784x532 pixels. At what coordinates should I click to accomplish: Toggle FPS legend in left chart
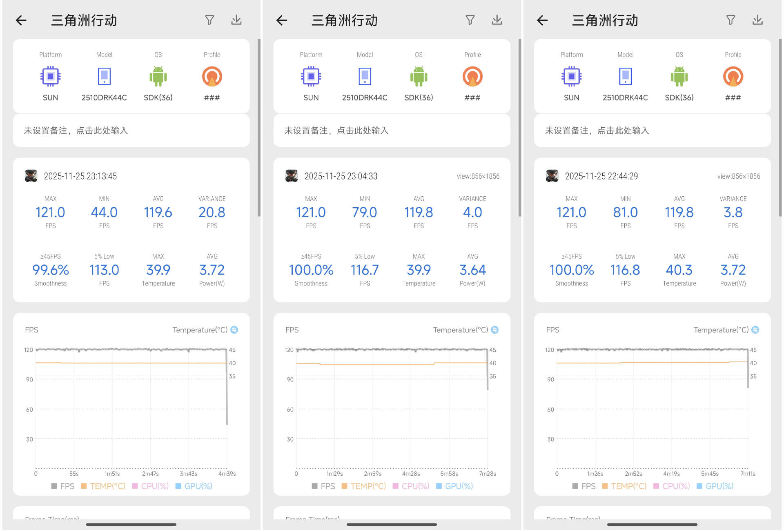pyautogui.click(x=62, y=486)
